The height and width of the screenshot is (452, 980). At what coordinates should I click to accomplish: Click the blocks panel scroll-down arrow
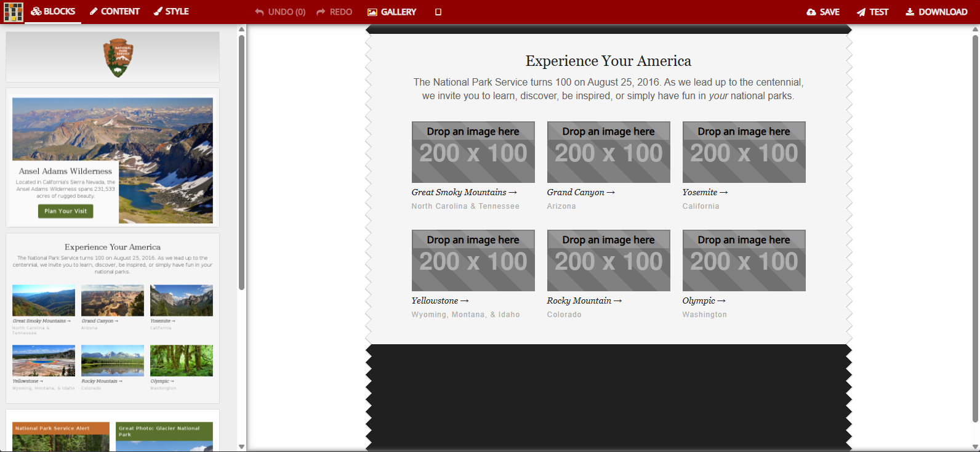click(x=241, y=447)
